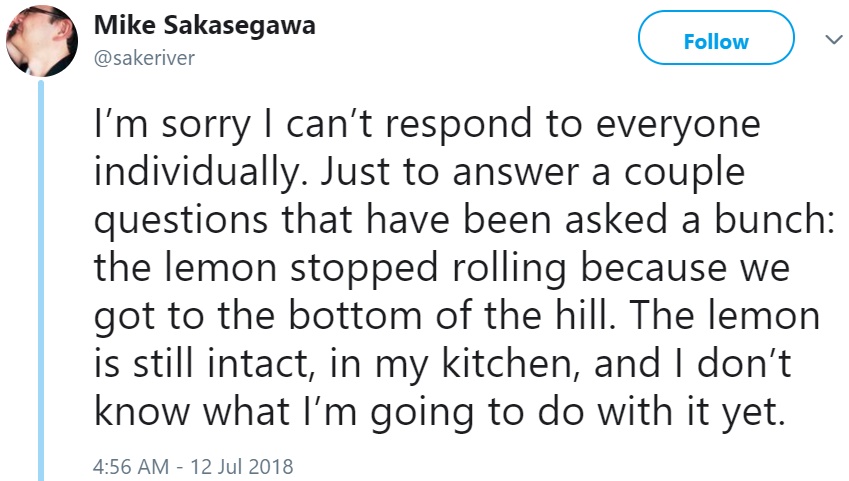Click the phrase "lemon stopped rolling"
849x481 pixels.
pyautogui.click(x=365, y=268)
